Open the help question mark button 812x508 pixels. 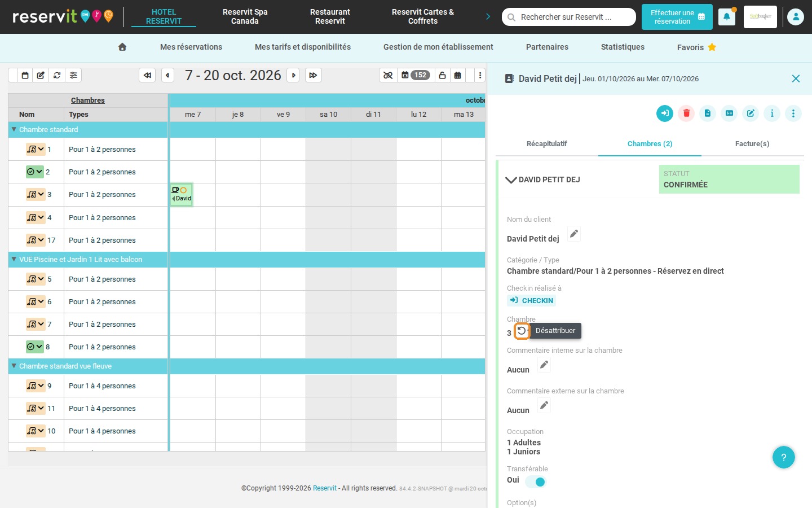pyautogui.click(x=784, y=457)
